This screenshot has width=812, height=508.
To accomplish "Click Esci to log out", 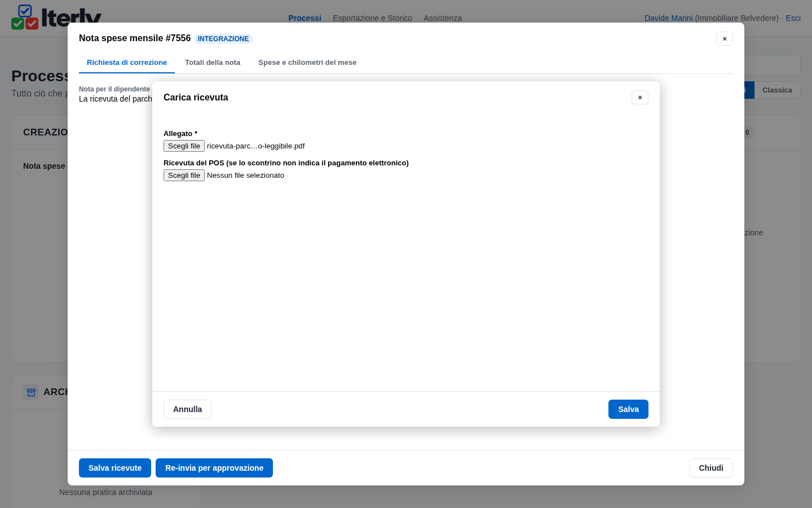I will coord(793,18).
